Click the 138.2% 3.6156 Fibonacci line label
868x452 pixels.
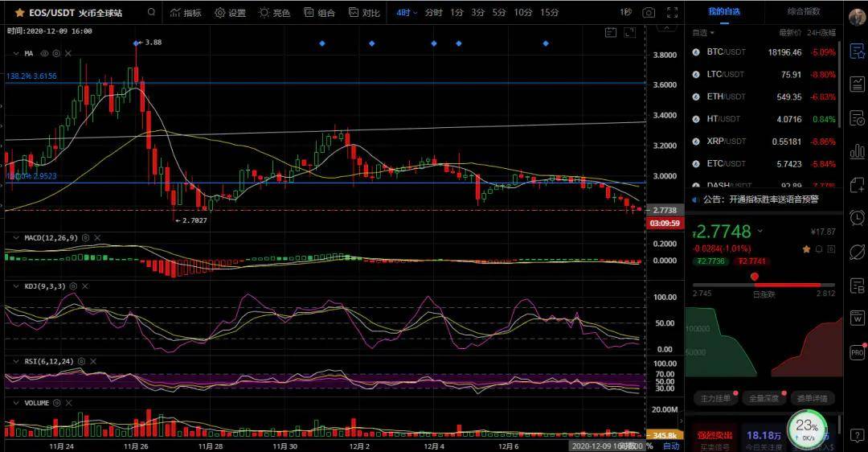31,76
